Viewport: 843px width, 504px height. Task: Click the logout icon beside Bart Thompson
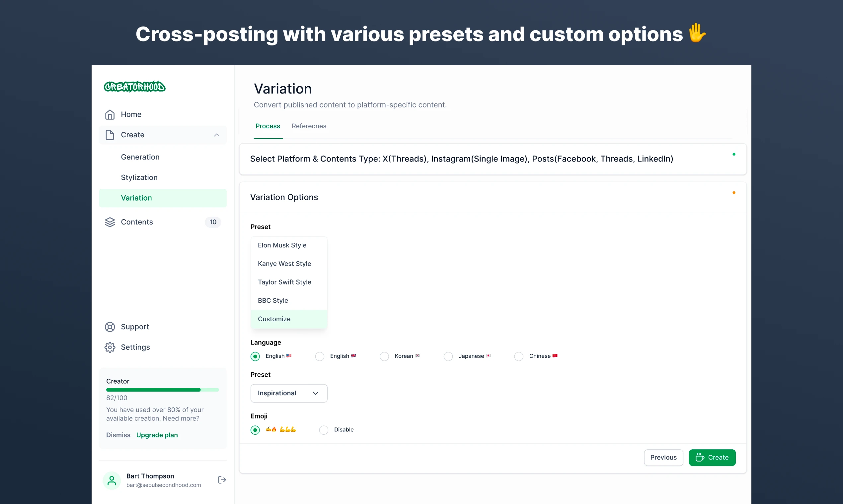click(x=222, y=480)
